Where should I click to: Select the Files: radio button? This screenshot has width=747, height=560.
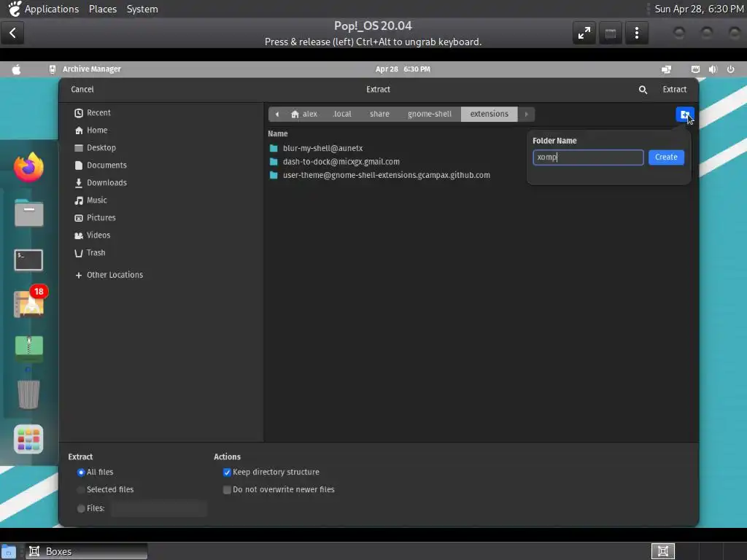coord(81,508)
